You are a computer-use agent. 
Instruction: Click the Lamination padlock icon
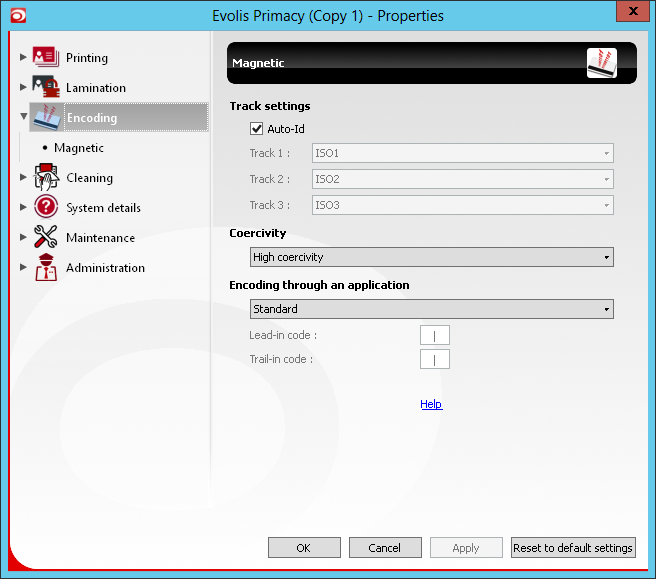(x=46, y=87)
